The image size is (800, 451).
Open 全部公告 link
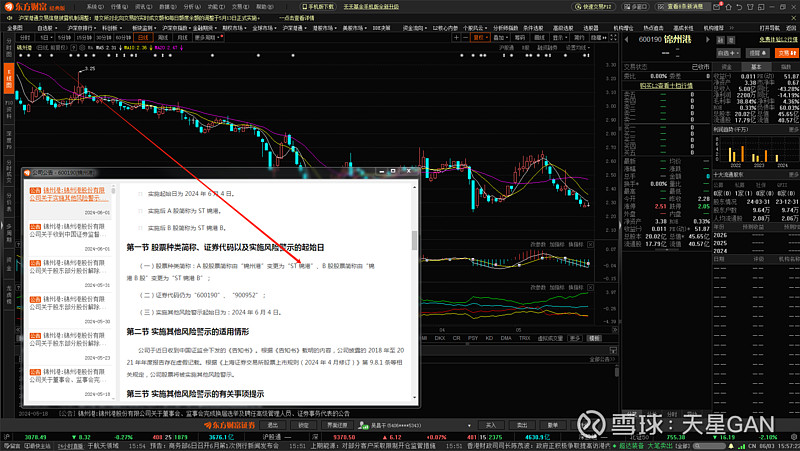coord(602,359)
